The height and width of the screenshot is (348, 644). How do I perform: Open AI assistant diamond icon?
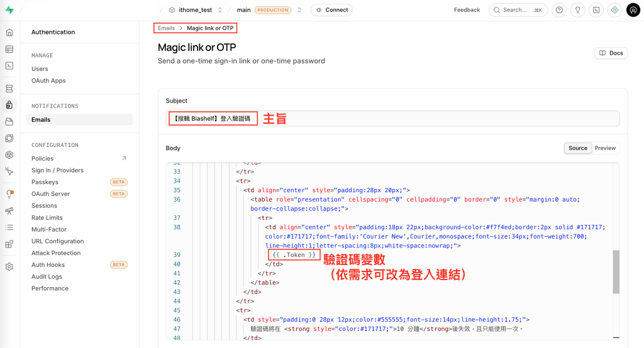614,10
